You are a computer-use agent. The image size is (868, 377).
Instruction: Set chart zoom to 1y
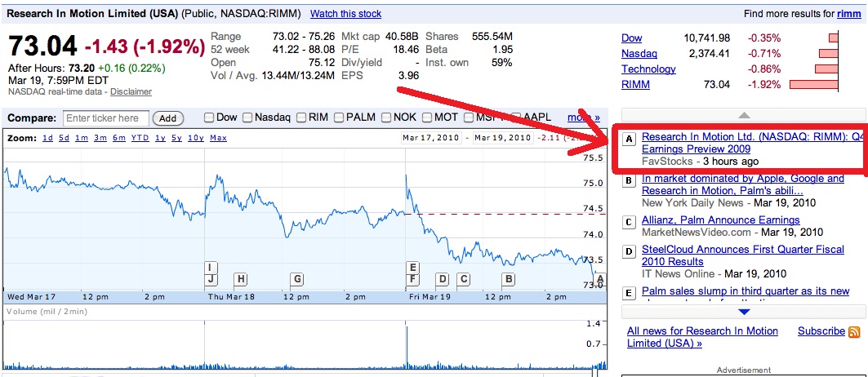(160, 138)
